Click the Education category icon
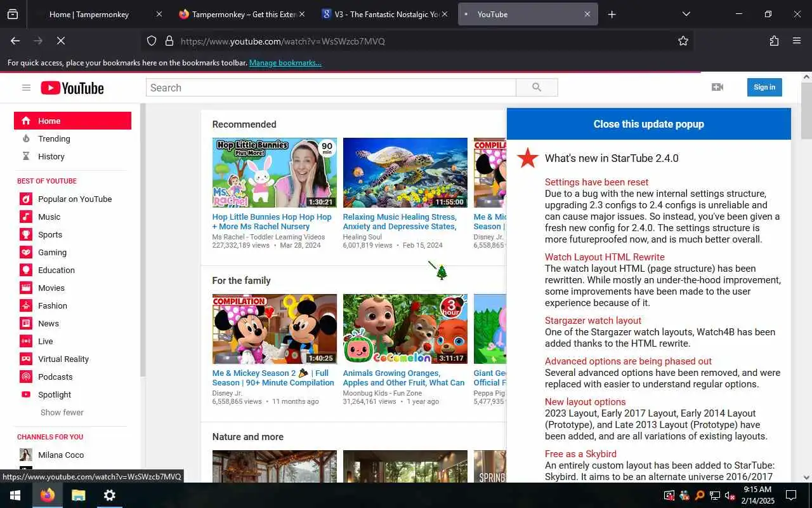Viewport: 812px width, 508px height. click(26, 270)
